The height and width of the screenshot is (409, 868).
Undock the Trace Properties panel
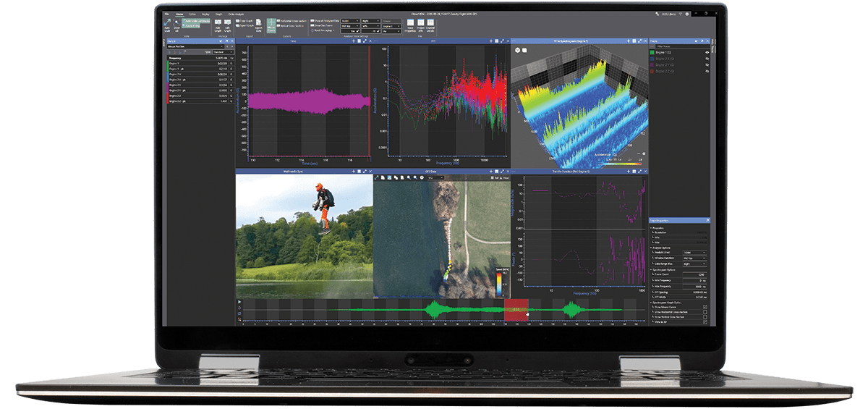707,221
